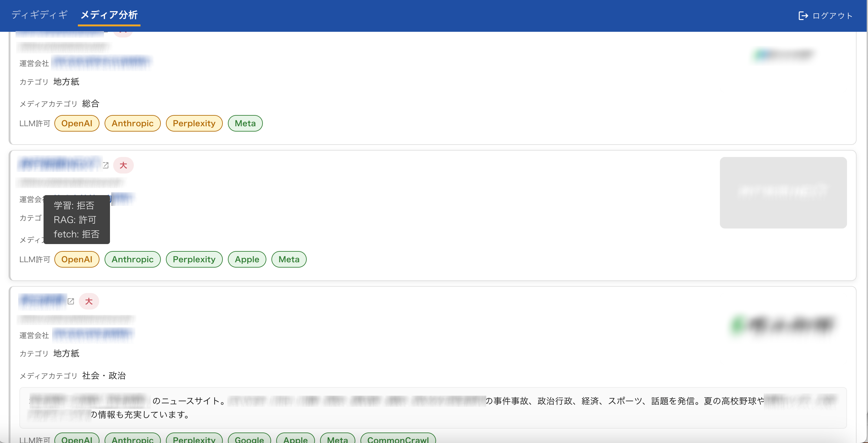Click the LLM許可 label in the 総合 card
This screenshot has height=443, width=868.
tap(35, 124)
